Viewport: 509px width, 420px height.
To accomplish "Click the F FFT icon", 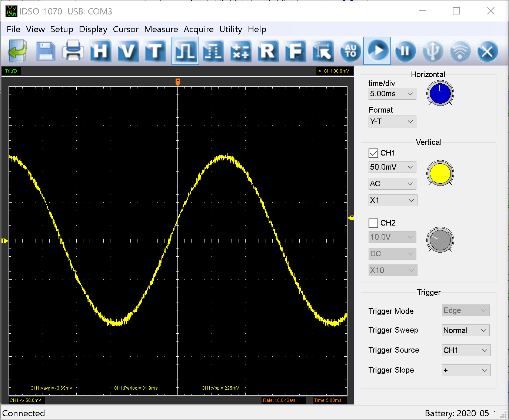I will 295,51.
